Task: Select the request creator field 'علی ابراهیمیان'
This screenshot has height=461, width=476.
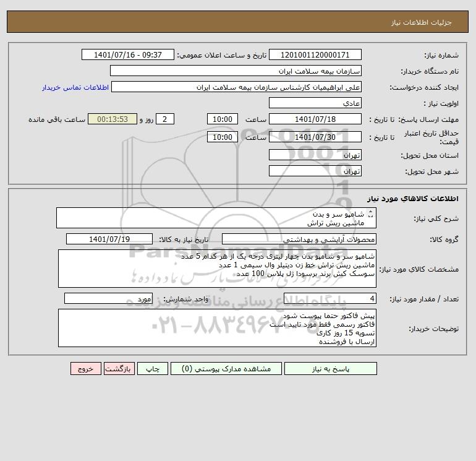Action: tap(237, 87)
